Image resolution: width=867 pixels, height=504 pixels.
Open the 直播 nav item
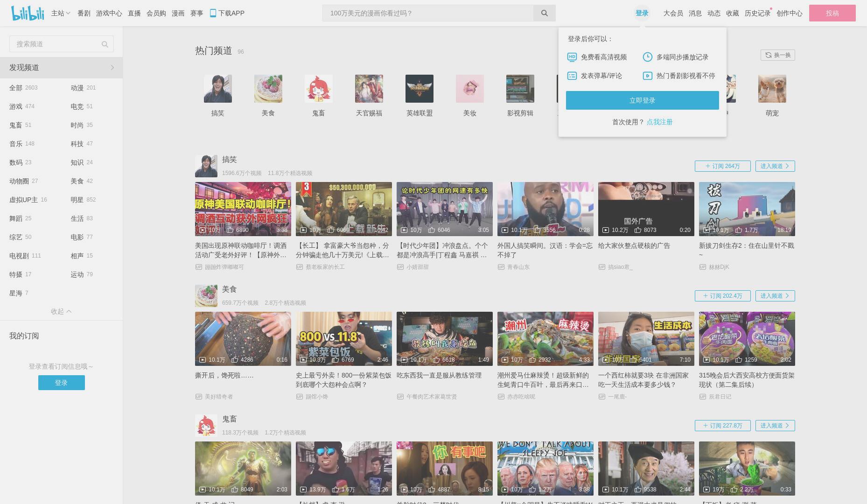pyautogui.click(x=134, y=13)
